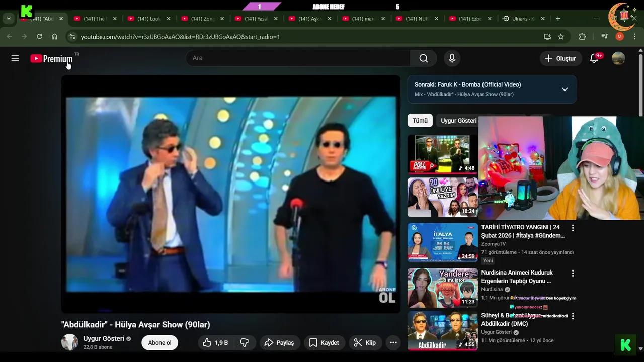
Task: Open the tab search dropdown arrow
Action: (x=9, y=19)
